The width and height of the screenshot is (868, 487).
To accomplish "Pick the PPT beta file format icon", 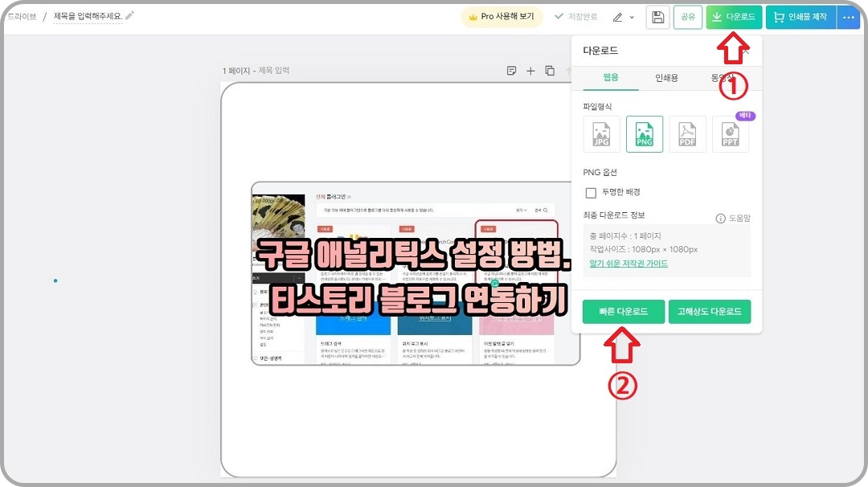I will 730,133.
